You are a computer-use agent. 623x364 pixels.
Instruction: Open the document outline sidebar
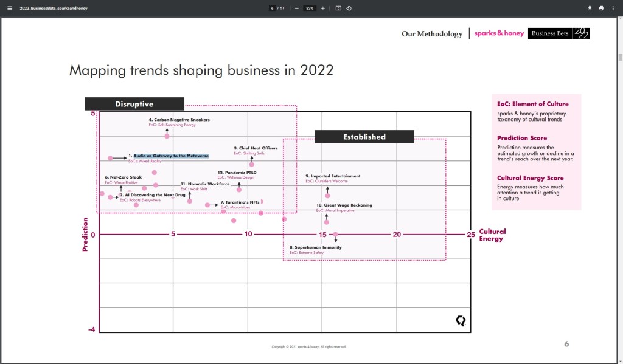9,8
